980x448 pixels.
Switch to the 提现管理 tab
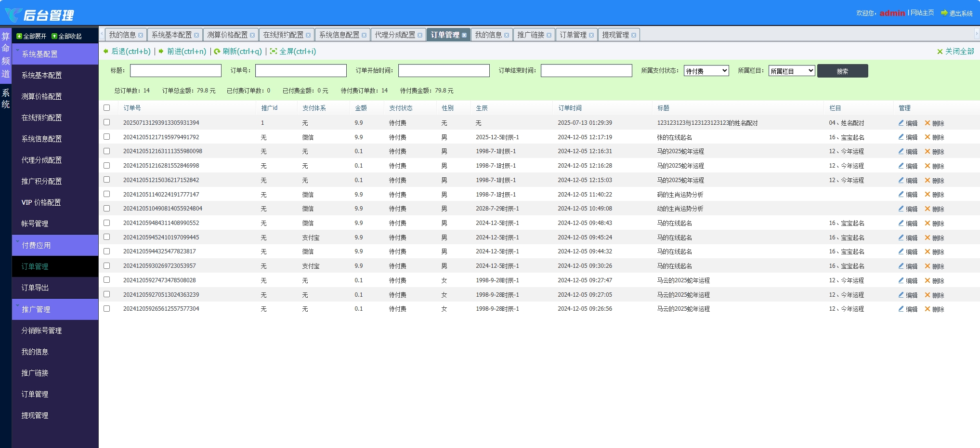[x=615, y=35]
